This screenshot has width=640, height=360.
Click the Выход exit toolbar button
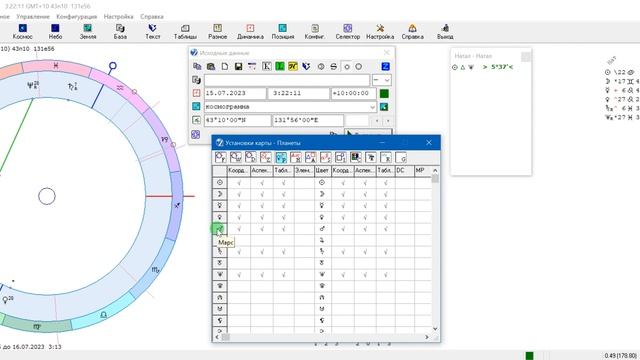pyautogui.click(x=445, y=31)
